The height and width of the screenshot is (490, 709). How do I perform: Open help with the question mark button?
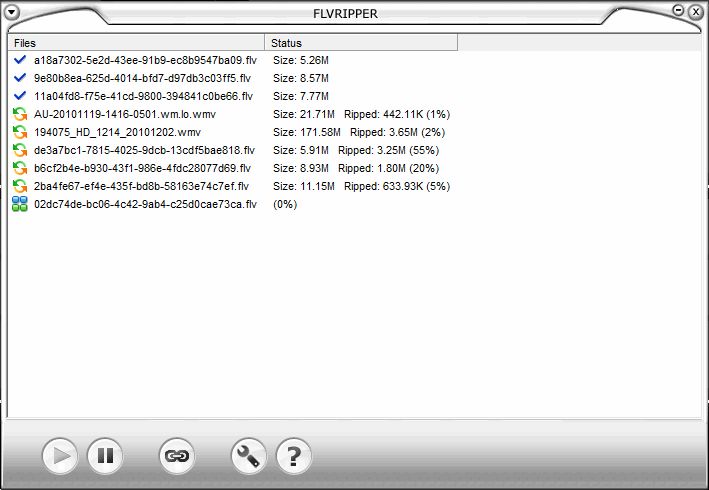(294, 456)
